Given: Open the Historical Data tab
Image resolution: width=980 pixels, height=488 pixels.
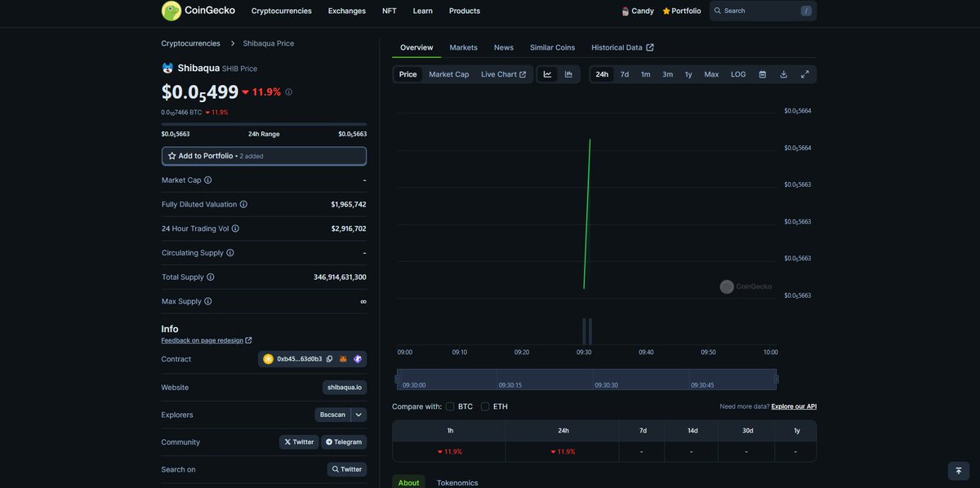Looking at the screenshot, I should (x=622, y=47).
